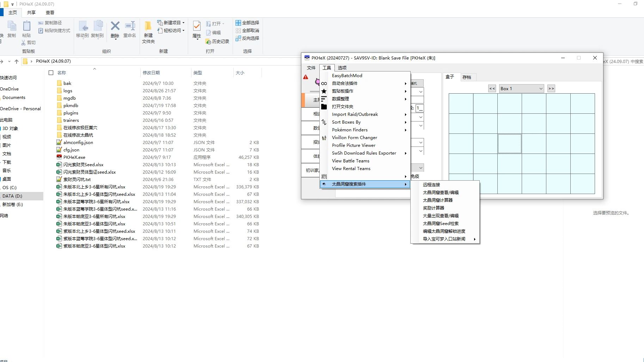The image size is (644, 362).
Task: Click the infinity icon of 自动合法插件
Action: [x=324, y=83]
